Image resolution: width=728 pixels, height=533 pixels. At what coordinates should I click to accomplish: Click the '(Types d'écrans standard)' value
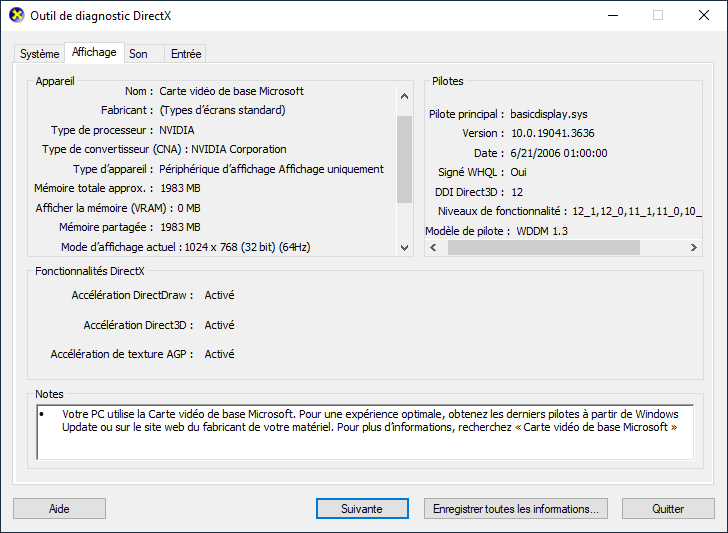222,110
